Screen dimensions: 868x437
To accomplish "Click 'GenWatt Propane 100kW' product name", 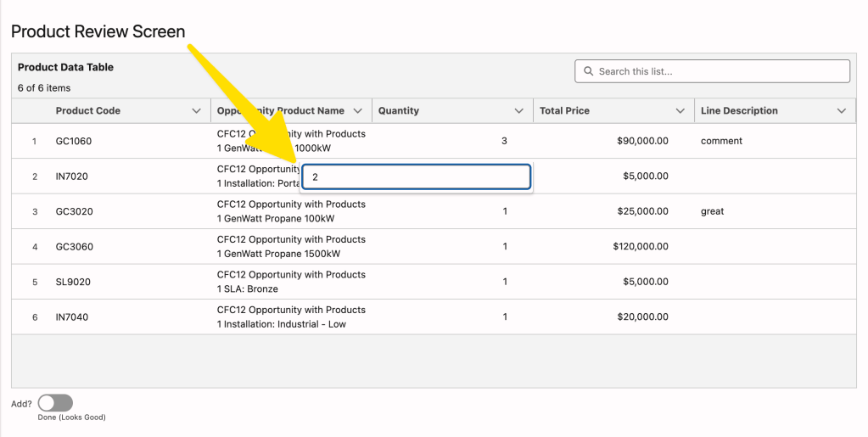I will 279,218.
